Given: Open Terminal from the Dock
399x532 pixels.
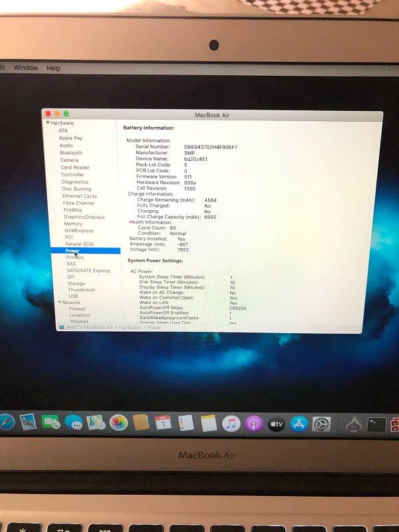Looking at the screenshot, I should (x=376, y=424).
